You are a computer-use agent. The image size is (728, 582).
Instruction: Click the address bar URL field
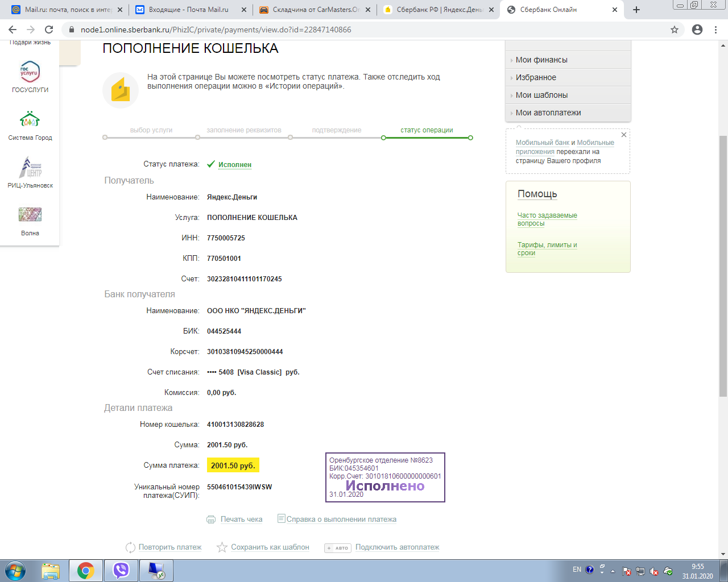[x=364, y=30]
